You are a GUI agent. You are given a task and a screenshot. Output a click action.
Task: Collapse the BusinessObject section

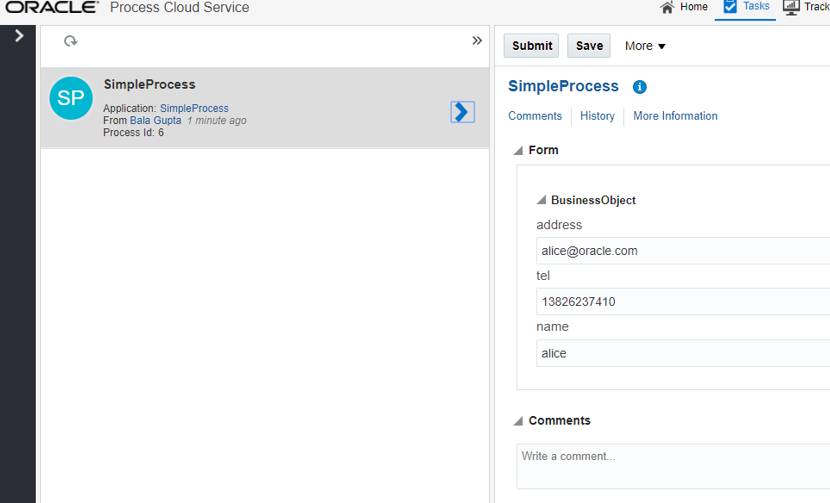click(541, 201)
